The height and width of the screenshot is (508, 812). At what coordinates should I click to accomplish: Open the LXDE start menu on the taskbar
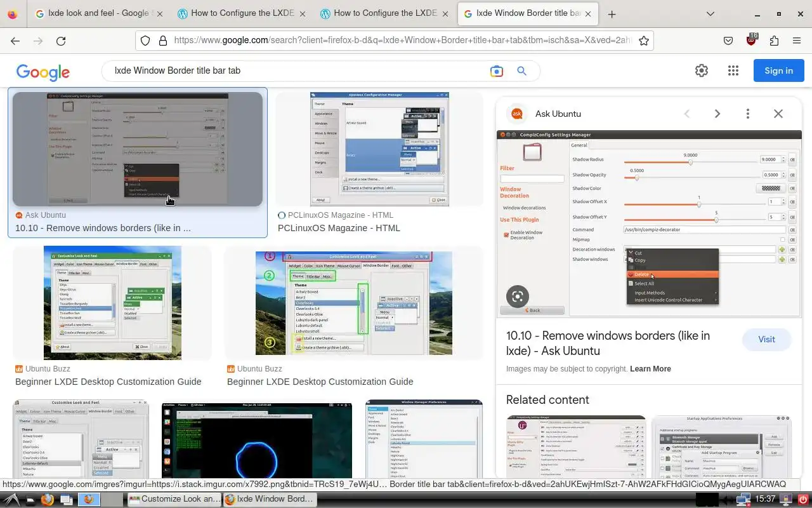[12, 499]
